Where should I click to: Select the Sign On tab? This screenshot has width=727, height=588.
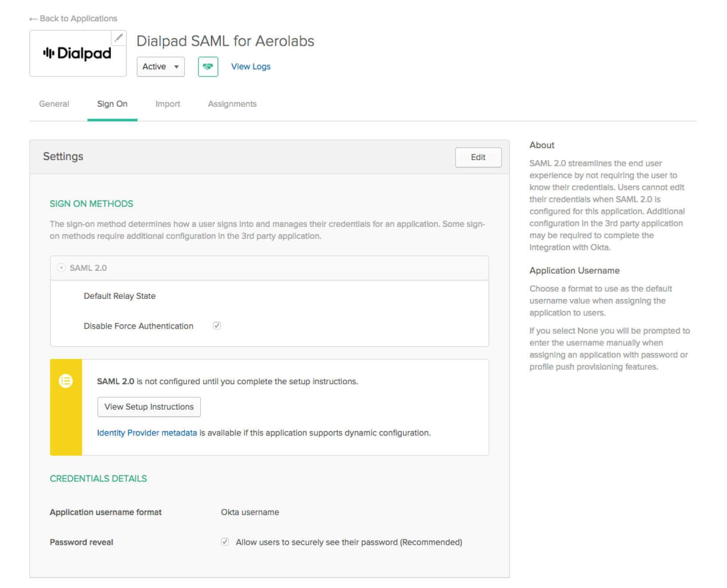(x=112, y=104)
